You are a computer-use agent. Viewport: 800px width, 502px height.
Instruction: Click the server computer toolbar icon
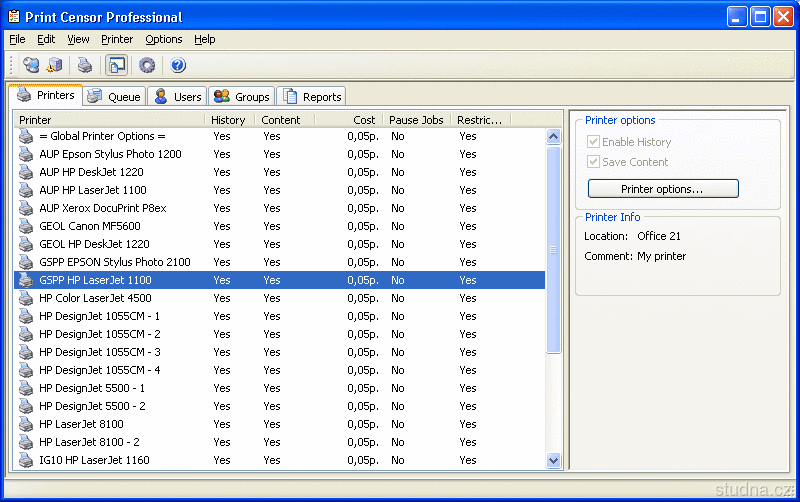pyautogui.click(x=55, y=66)
